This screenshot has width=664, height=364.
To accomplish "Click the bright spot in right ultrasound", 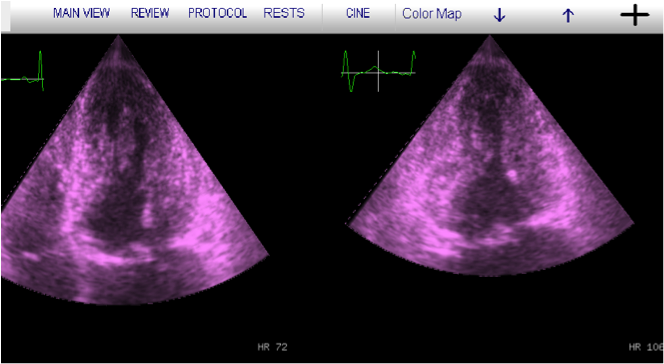I will point(512,174).
